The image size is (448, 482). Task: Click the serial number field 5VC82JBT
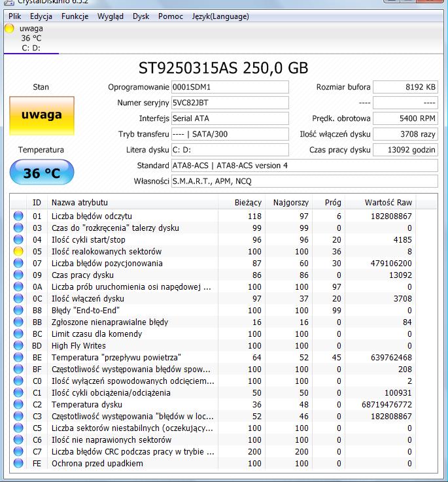[230, 103]
